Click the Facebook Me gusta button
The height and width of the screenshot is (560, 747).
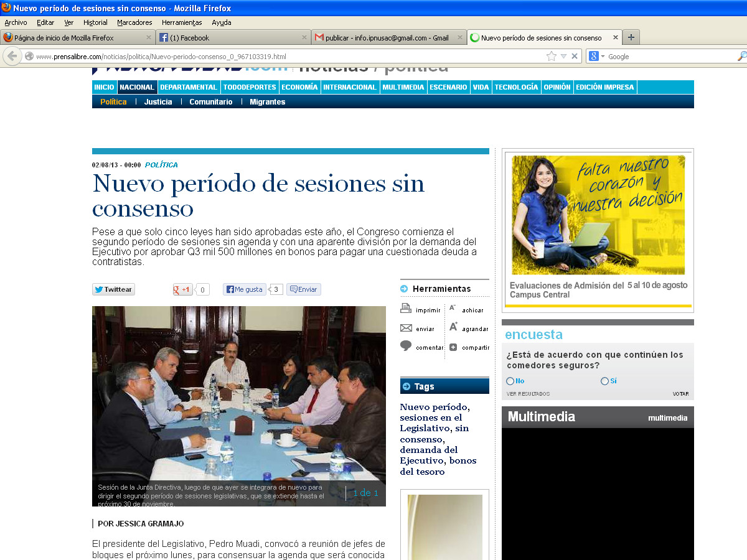tap(245, 289)
